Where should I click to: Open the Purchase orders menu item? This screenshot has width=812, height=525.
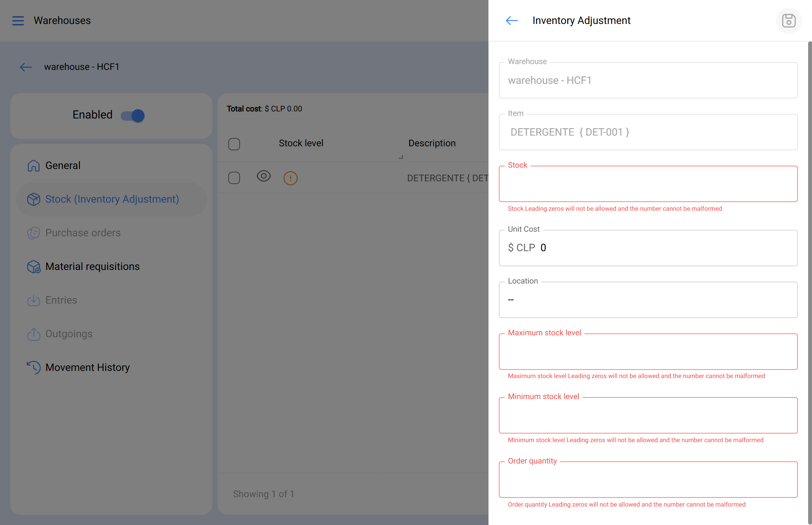point(83,233)
